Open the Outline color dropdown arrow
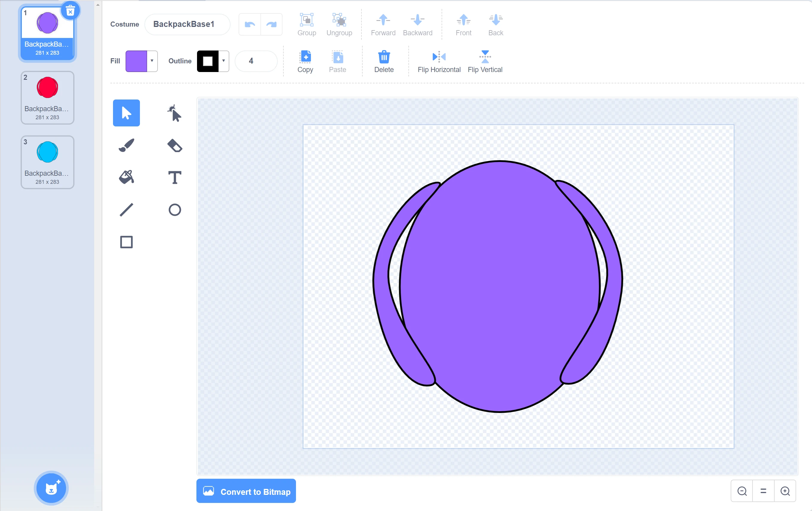812x511 pixels. coord(224,61)
